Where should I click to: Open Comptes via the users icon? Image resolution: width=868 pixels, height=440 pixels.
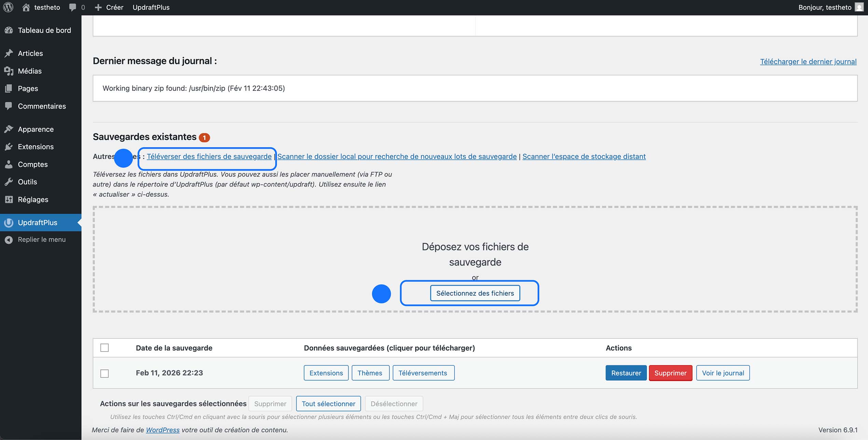(x=9, y=164)
